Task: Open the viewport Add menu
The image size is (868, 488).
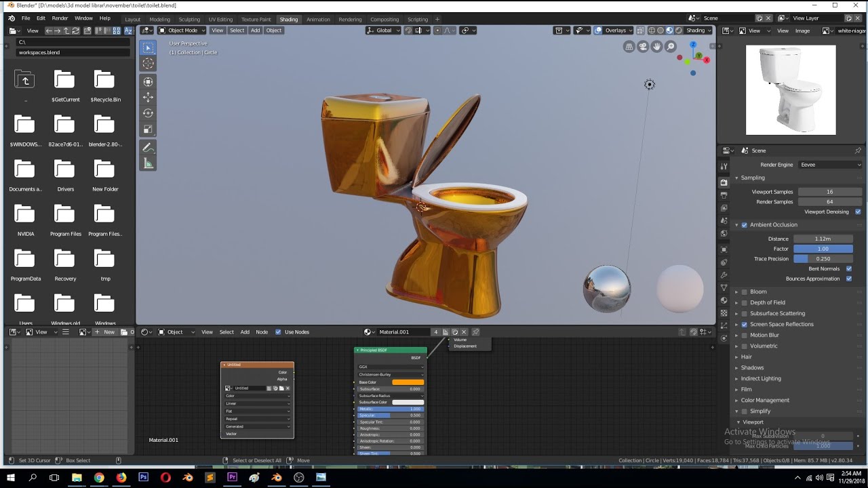Action: pos(255,30)
